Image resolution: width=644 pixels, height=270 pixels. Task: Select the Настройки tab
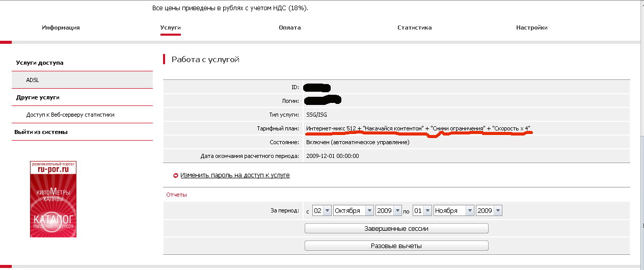point(531,28)
